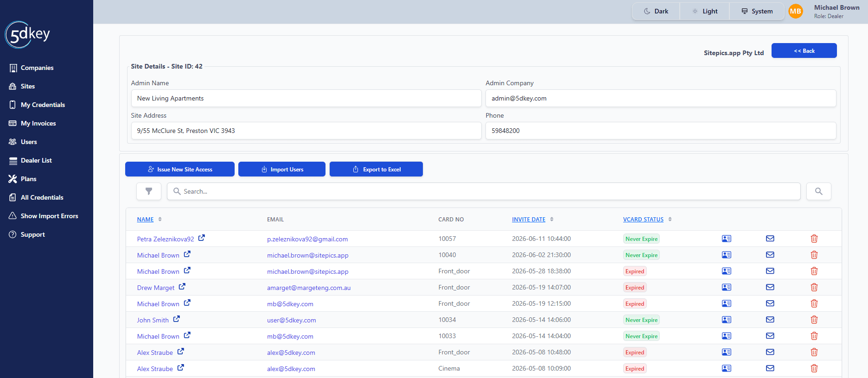Image resolution: width=868 pixels, height=378 pixels.
Task: Click Export to Excel button
Action: pyautogui.click(x=376, y=169)
